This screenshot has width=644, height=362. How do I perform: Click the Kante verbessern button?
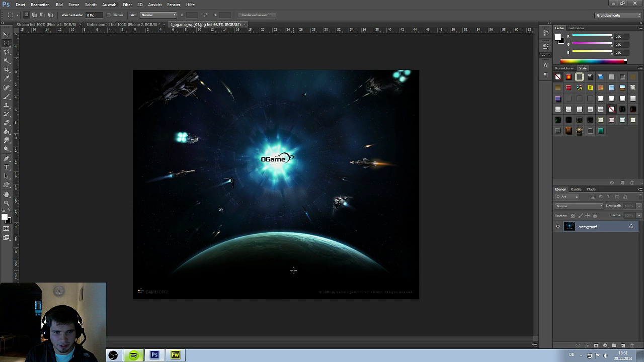coord(257,15)
